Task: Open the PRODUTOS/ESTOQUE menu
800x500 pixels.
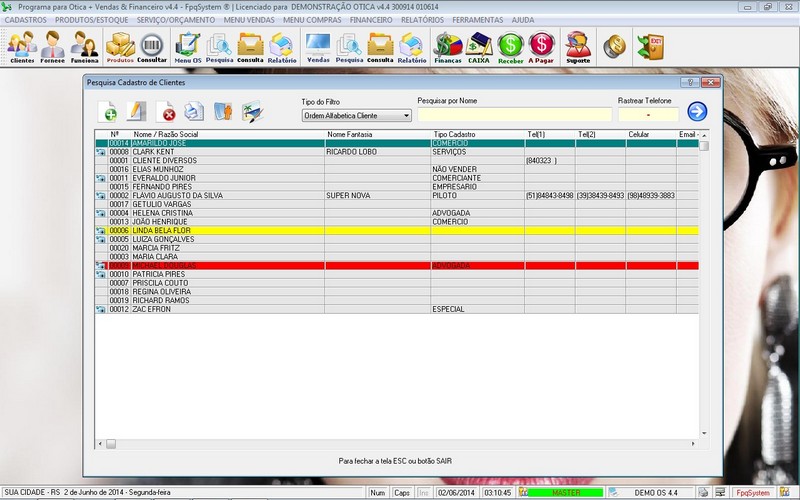Action: [x=92, y=20]
